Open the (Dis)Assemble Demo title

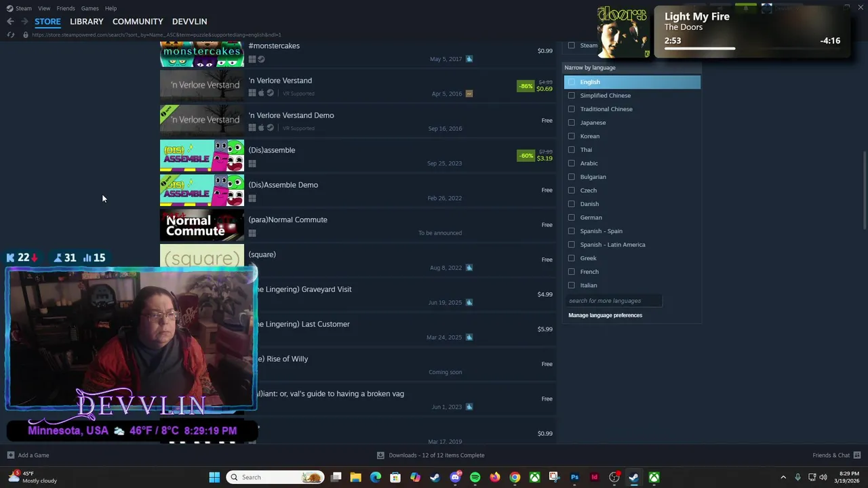(x=283, y=185)
